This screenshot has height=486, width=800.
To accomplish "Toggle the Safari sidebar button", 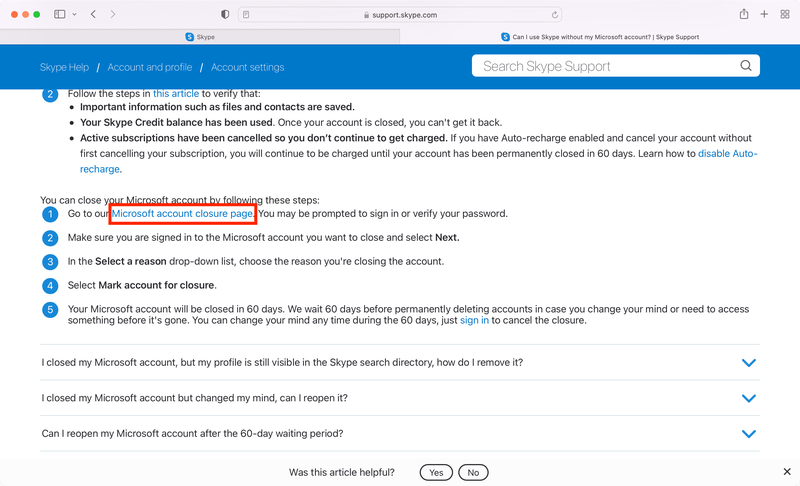I will click(60, 14).
